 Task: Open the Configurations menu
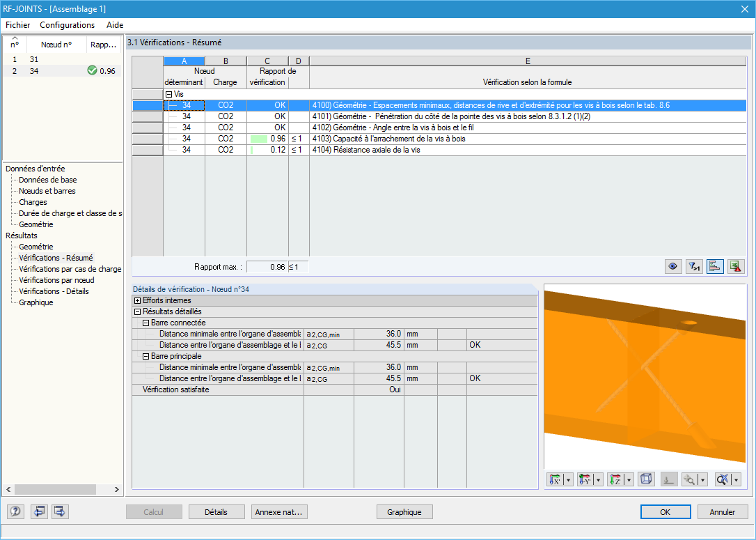click(x=67, y=25)
